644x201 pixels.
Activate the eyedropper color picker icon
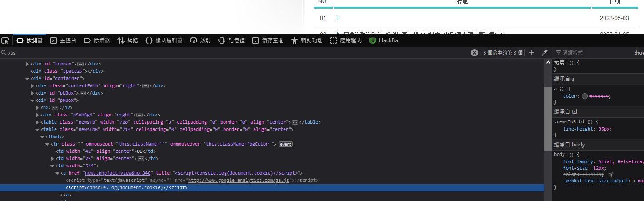[x=544, y=53]
